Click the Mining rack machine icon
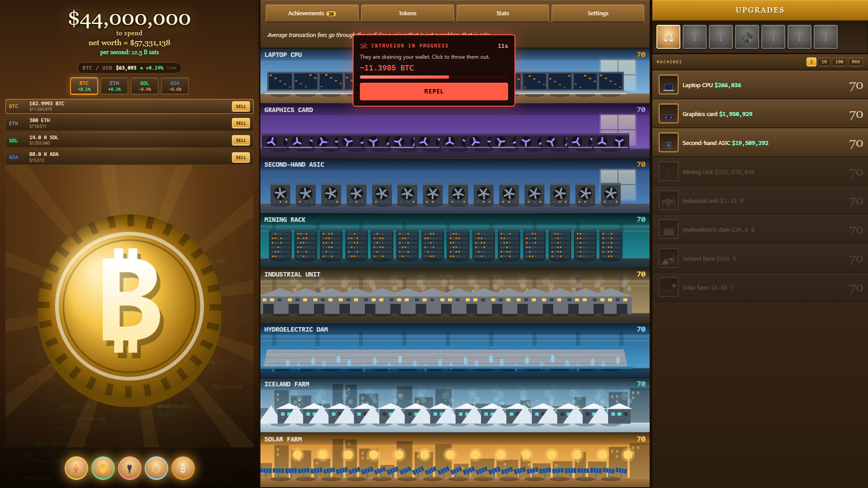 (x=669, y=172)
